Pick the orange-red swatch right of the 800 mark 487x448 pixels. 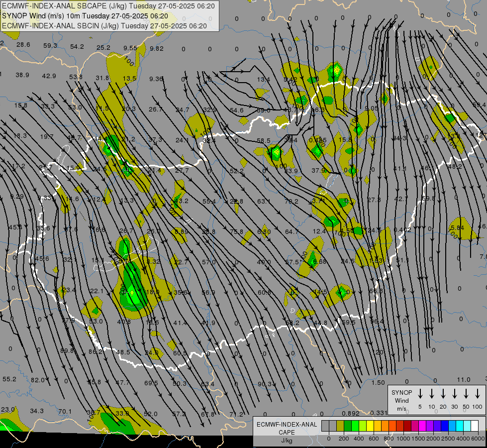(x=392, y=426)
